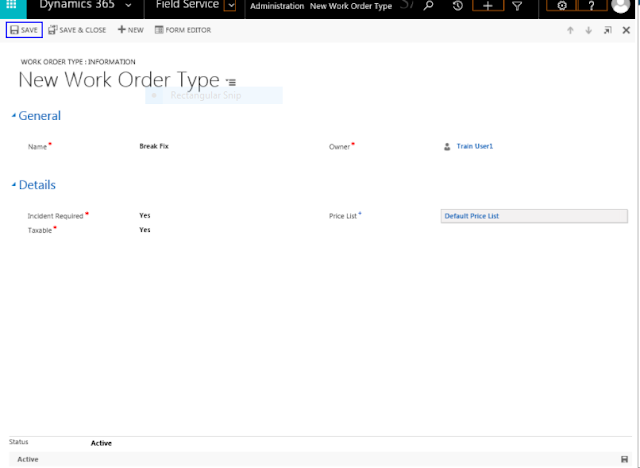Close the form with X icon
This screenshot has height=468, width=640.
click(x=626, y=30)
